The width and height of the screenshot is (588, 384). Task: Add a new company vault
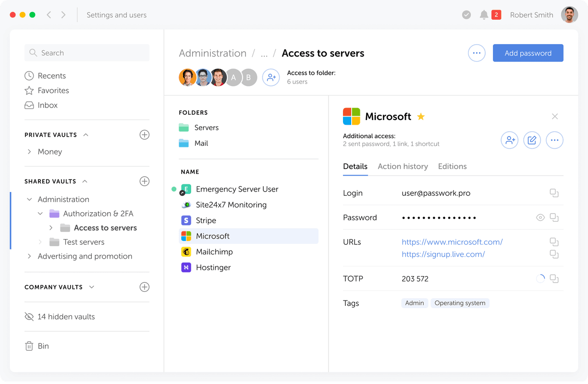tap(145, 287)
